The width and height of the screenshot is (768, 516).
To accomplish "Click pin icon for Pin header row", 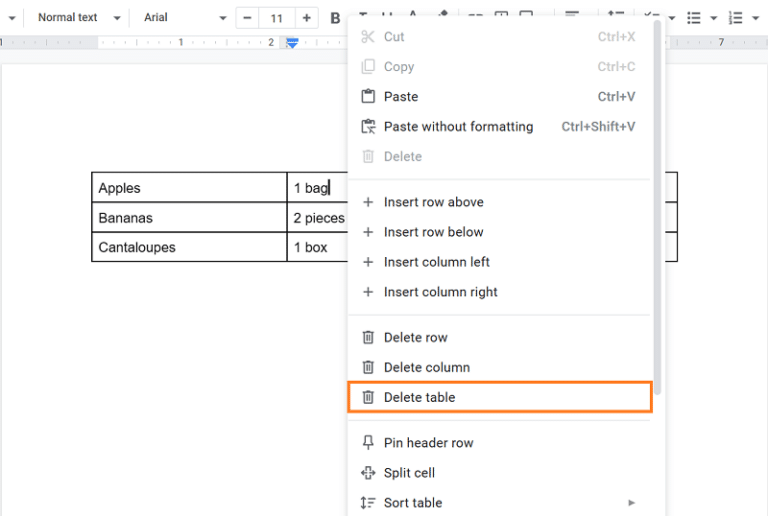I will pyautogui.click(x=368, y=443).
